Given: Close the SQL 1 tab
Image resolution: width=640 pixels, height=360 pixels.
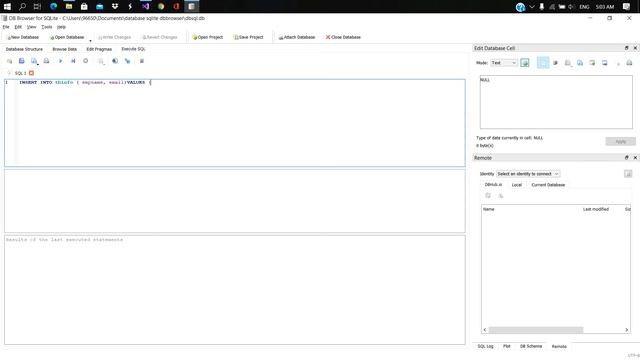Looking at the screenshot, I should coord(31,73).
